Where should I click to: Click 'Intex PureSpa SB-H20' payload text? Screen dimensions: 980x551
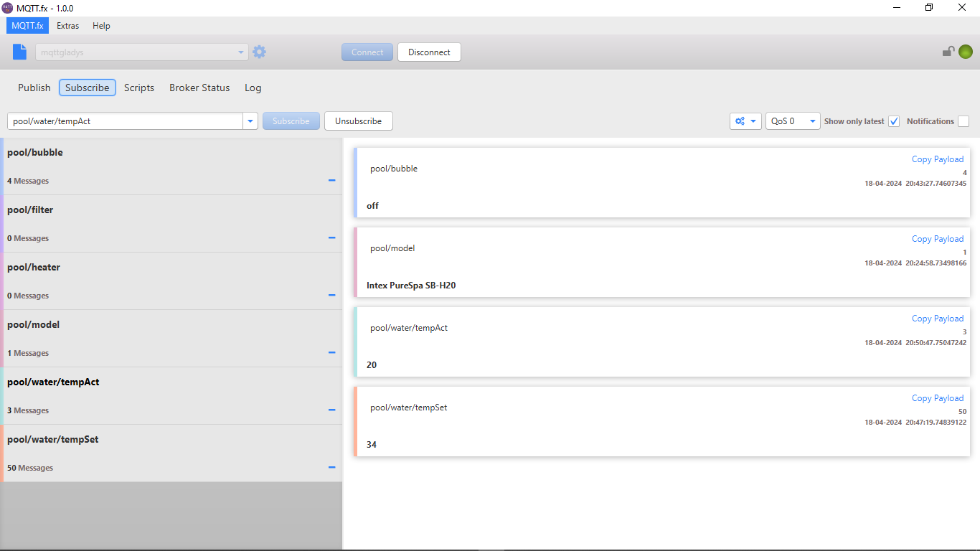411,286
